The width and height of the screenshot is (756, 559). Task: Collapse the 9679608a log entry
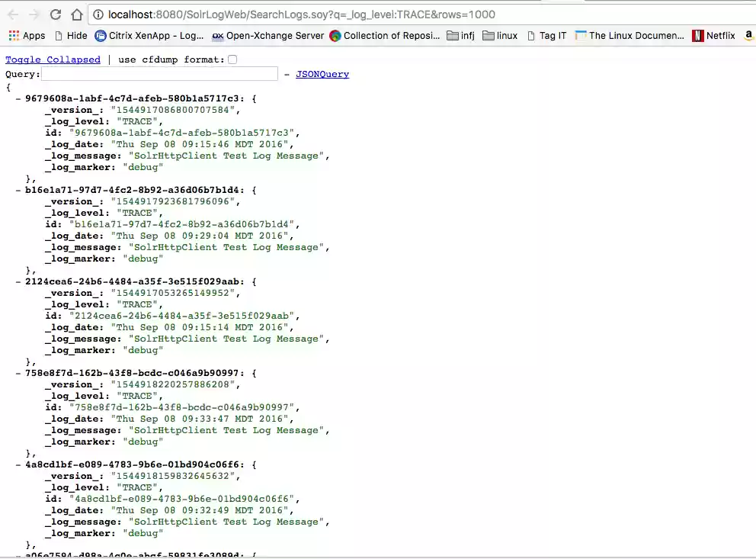pyautogui.click(x=18, y=98)
